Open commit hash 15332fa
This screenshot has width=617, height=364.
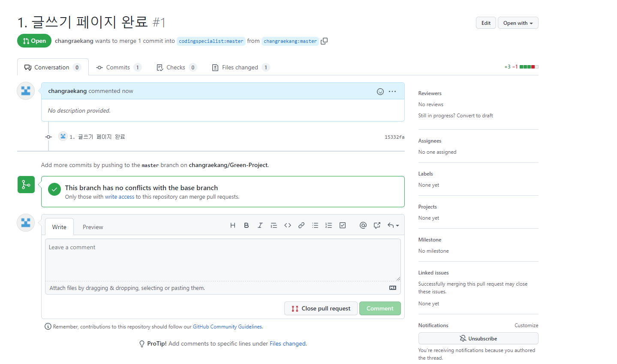394,137
